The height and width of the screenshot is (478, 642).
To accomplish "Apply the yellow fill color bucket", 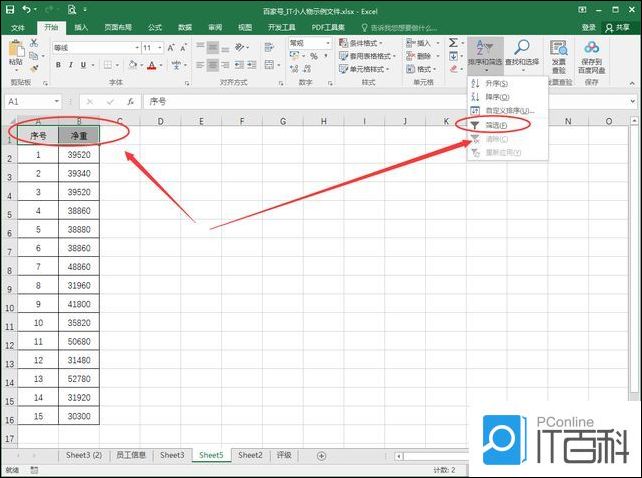I will (x=133, y=65).
